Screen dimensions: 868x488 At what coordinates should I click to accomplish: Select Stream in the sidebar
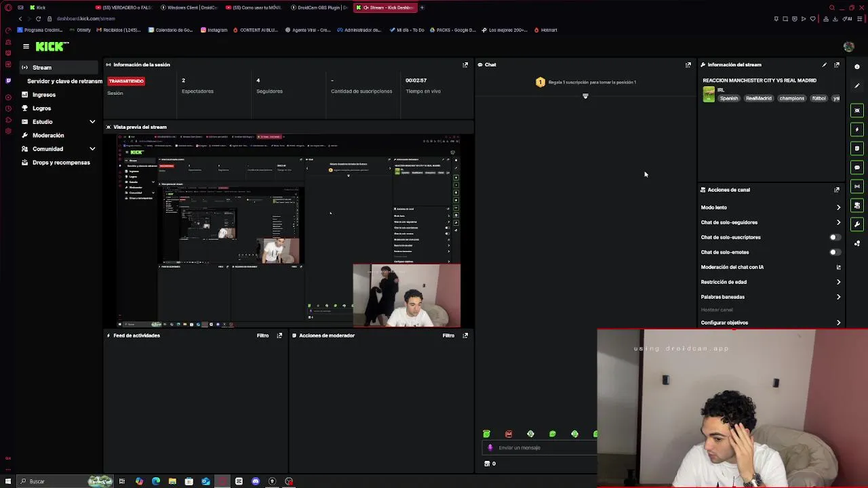click(x=59, y=68)
